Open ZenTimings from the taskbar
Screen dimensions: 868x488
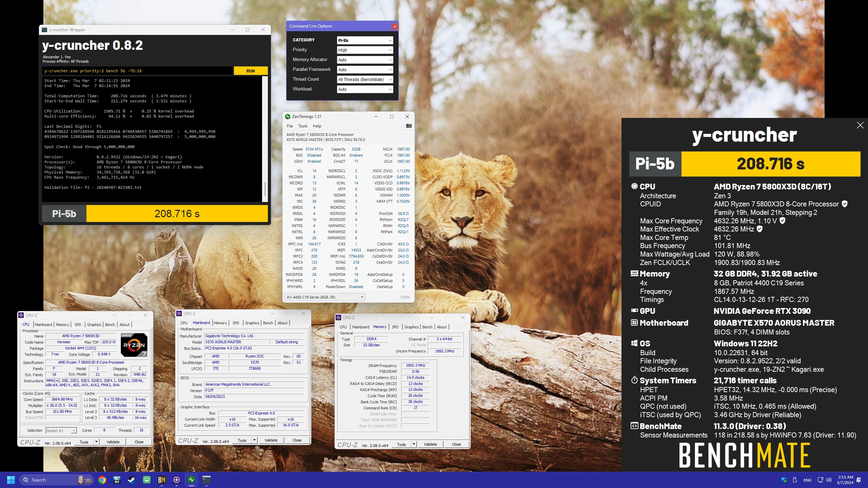click(x=192, y=480)
